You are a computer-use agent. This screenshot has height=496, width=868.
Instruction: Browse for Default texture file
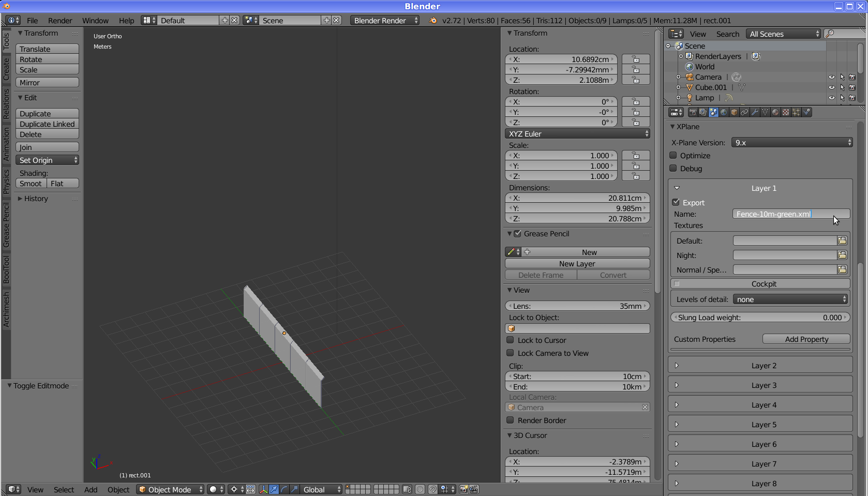tap(842, 241)
